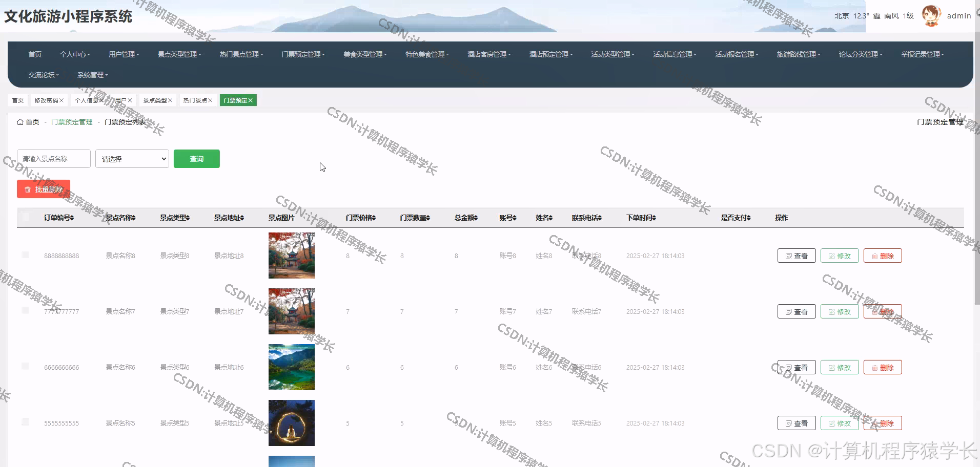Expand the 系统管理 menu
Image resolution: width=980 pixels, height=467 pixels.
point(92,75)
